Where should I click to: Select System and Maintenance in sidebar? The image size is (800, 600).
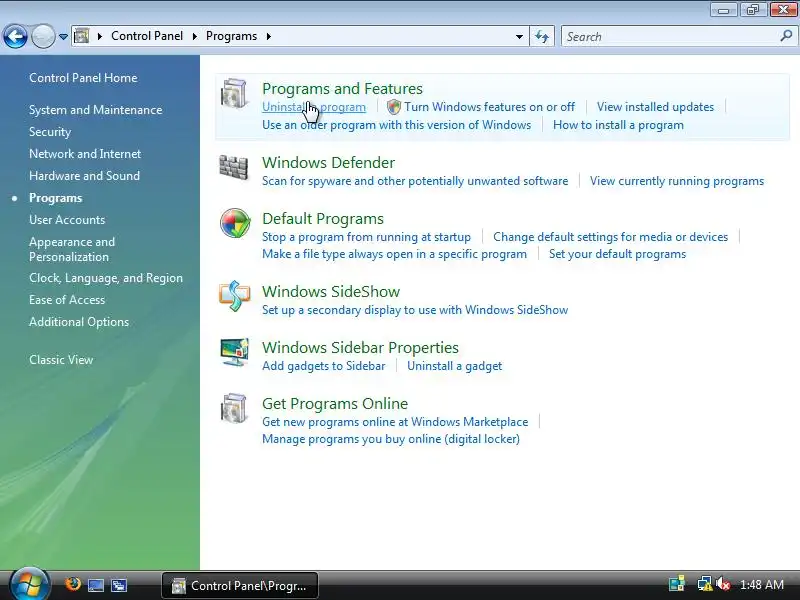pyautogui.click(x=95, y=110)
